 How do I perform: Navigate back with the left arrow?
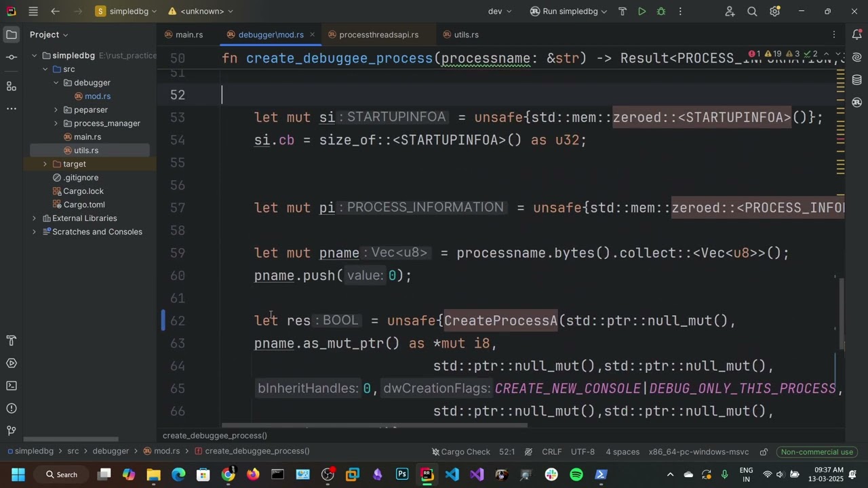(x=56, y=12)
